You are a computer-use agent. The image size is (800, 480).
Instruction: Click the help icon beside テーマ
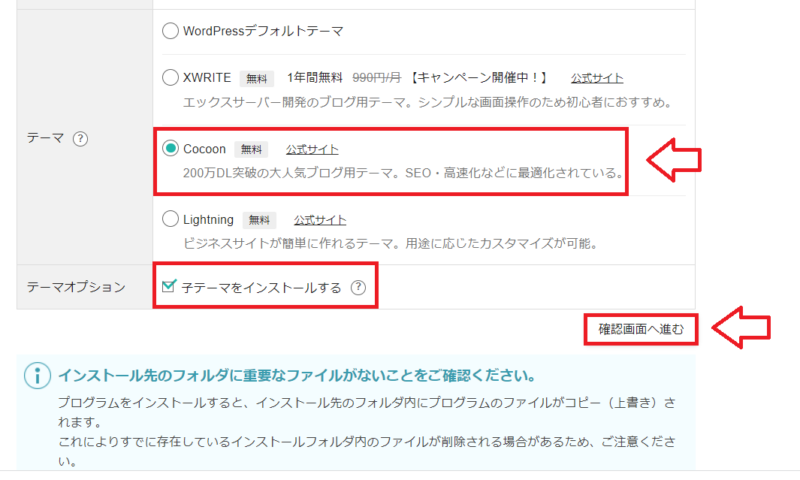[x=80, y=139]
